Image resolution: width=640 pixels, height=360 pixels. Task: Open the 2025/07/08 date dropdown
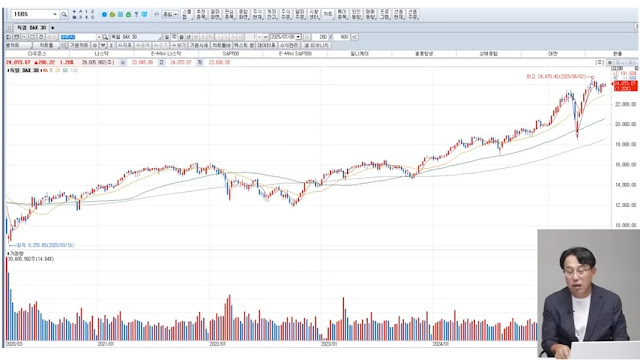point(298,37)
